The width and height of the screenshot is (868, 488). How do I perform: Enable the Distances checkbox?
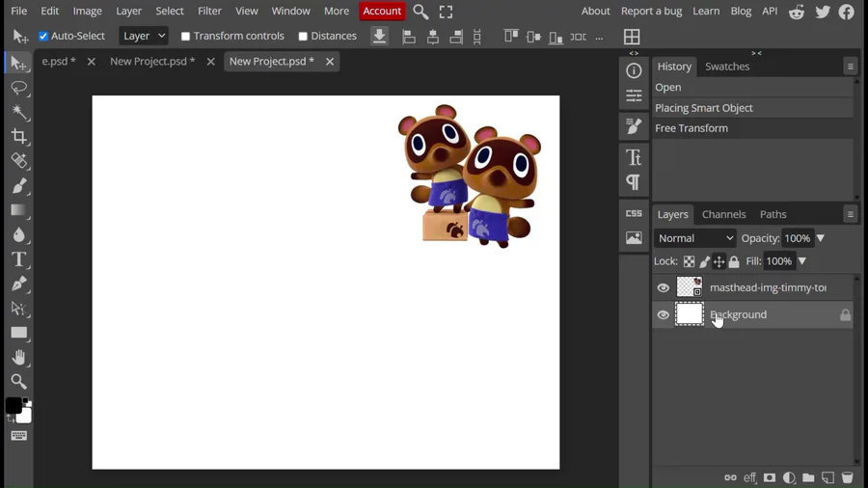tap(303, 37)
